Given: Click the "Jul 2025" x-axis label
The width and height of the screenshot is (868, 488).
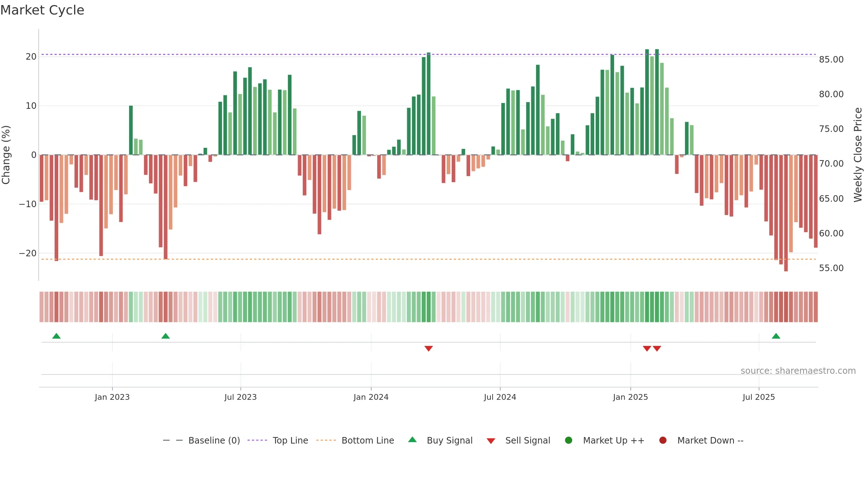Looking at the screenshot, I should [x=759, y=397].
